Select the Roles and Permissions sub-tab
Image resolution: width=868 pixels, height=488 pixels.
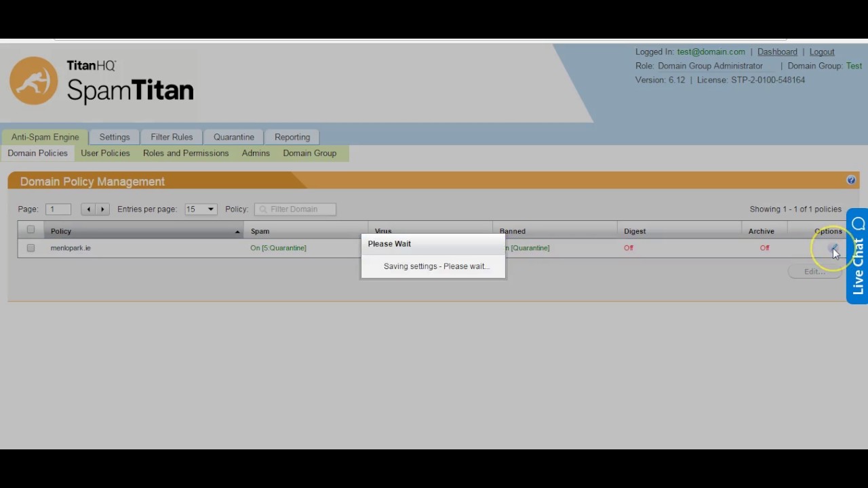click(x=186, y=153)
